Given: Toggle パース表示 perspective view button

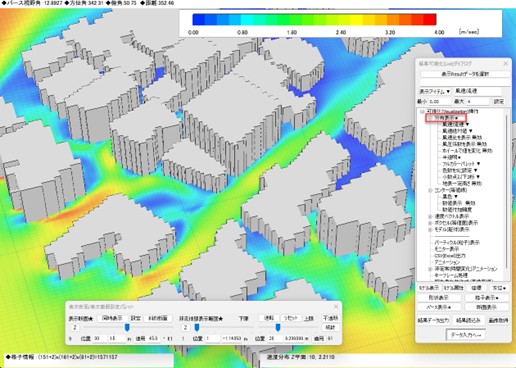Looking at the screenshot, I should 439,307.
